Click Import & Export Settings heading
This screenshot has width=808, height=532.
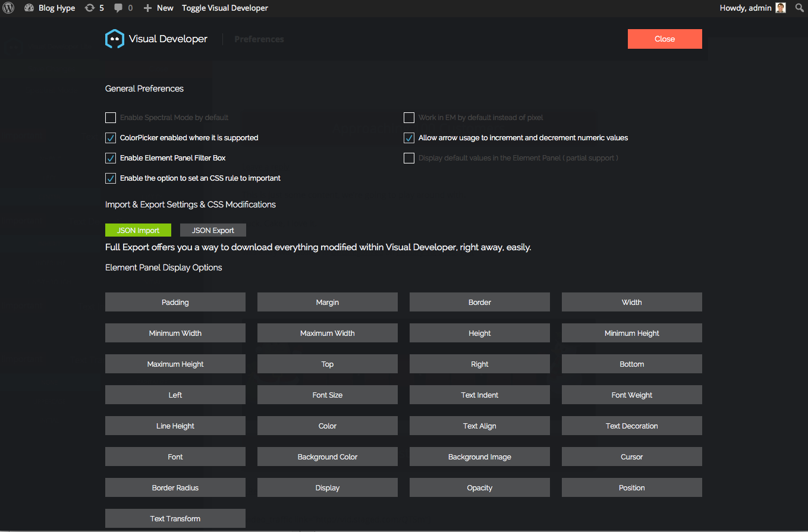190,204
